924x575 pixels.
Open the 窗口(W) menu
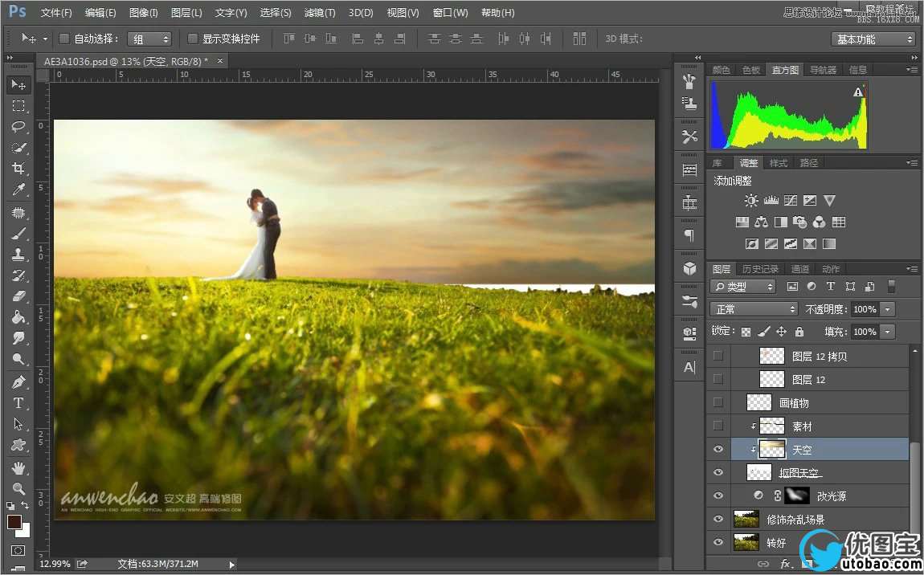[x=450, y=12]
